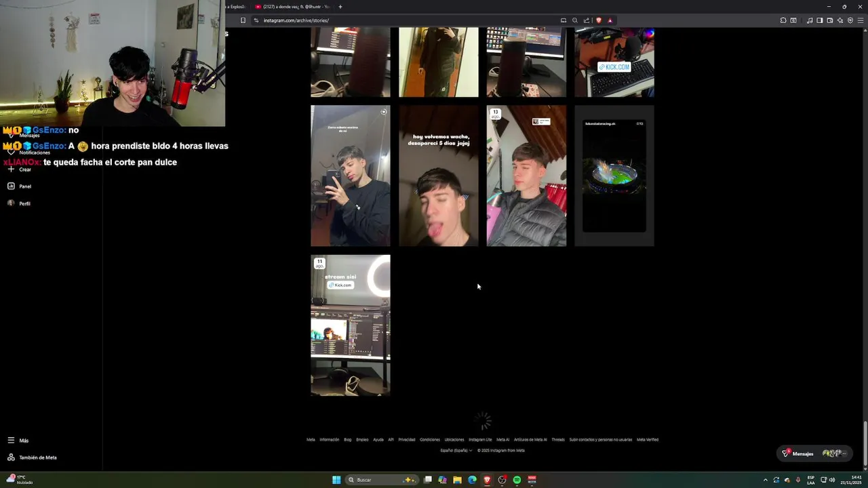Click the ESP LAA keyboard language indicator

pyautogui.click(x=811, y=480)
